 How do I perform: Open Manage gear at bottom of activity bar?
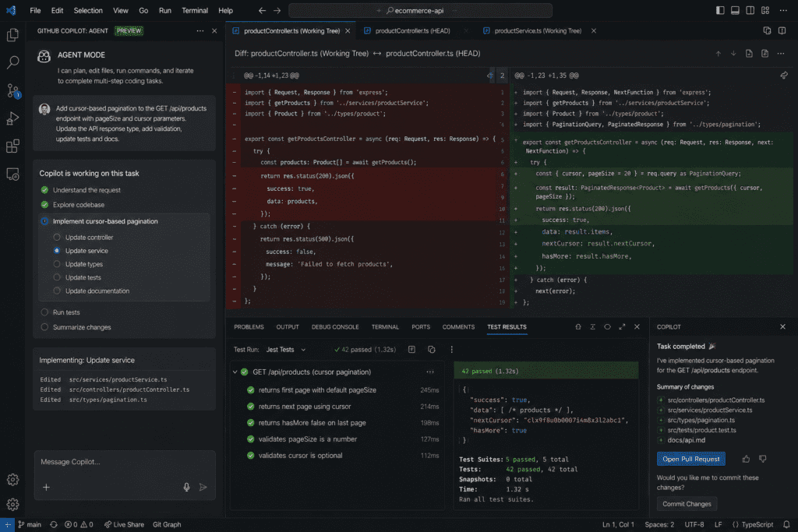coord(12,504)
